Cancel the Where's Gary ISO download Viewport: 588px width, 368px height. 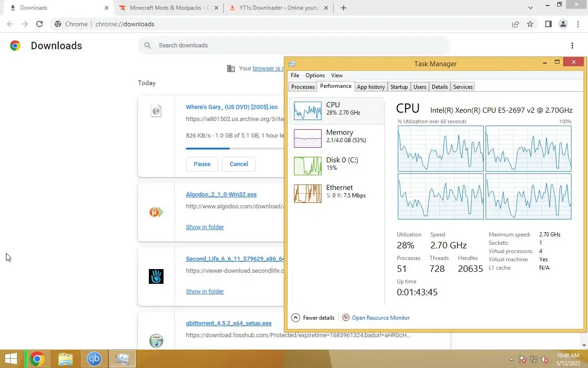coord(239,164)
